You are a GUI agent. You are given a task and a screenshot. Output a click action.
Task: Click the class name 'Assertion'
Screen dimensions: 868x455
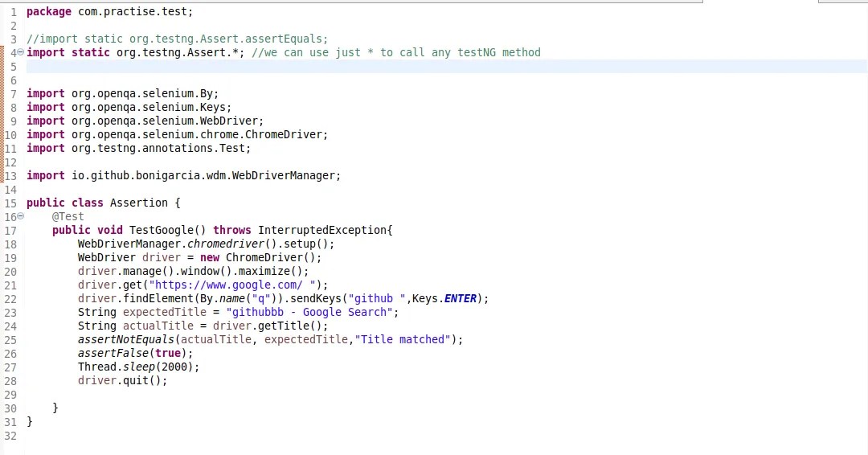[139, 203]
